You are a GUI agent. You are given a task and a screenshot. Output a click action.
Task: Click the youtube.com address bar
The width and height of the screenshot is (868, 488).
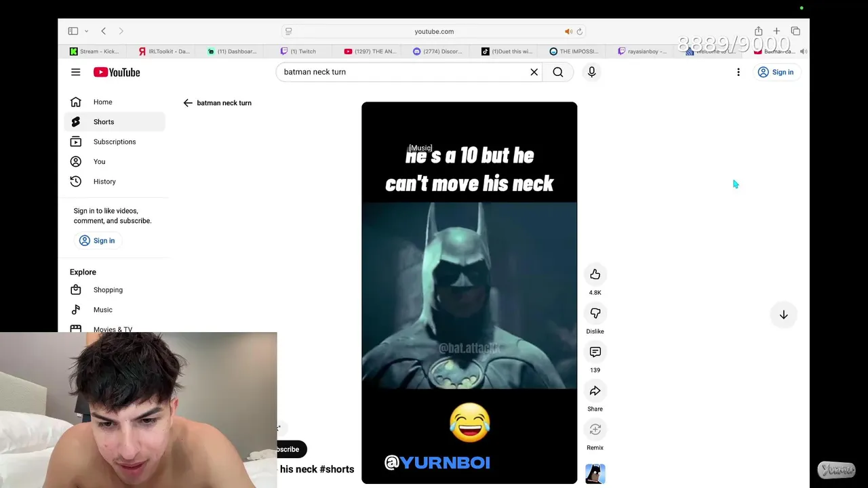click(x=434, y=31)
